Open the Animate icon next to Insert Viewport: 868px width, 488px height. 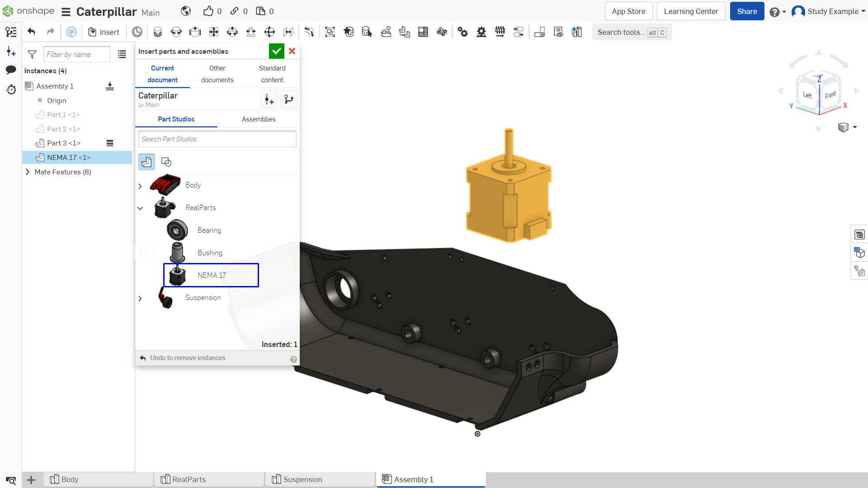point(137,32)
